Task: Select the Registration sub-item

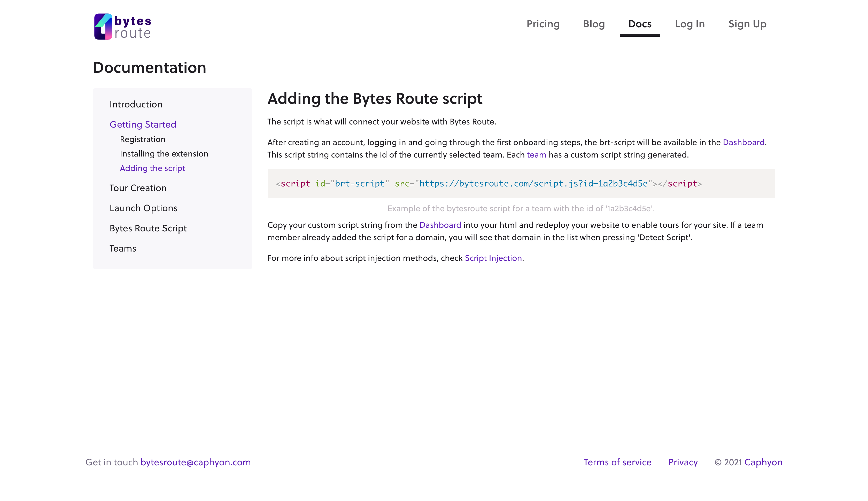Action: [x=143, y=139]
